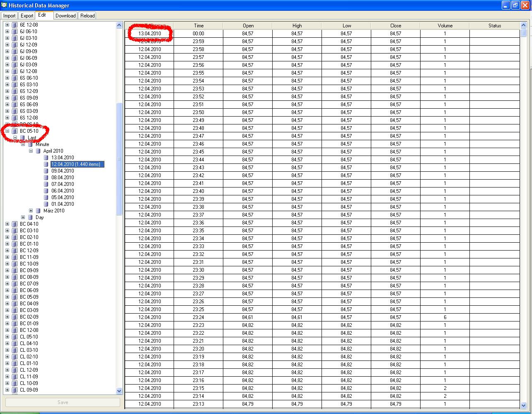532x414 pixels.
Task: Click the Open column header
Action: (248, 26)
